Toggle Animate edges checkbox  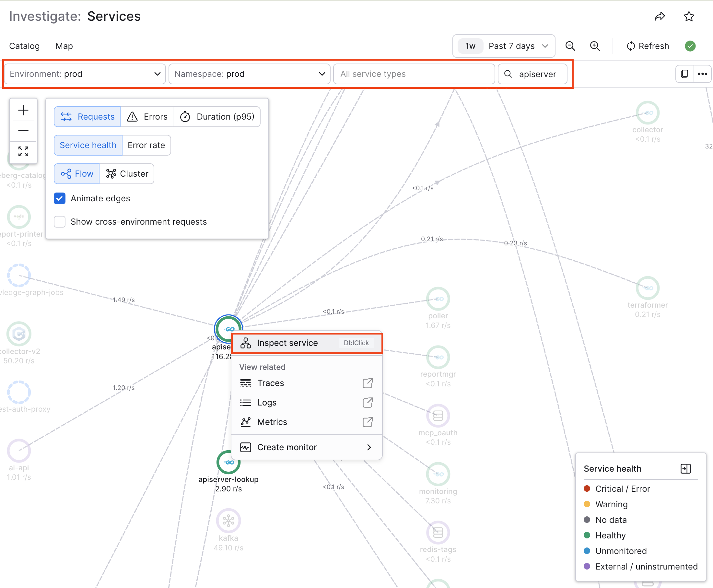pos(60,198)
